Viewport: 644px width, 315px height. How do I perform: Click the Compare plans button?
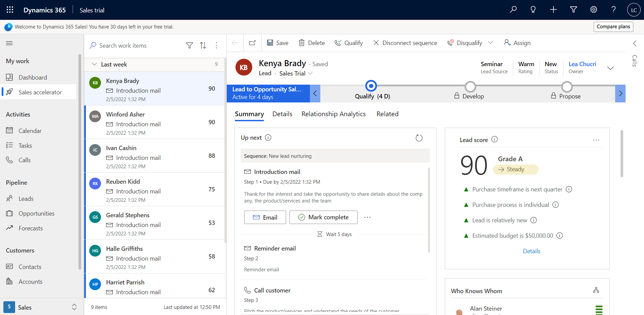613,27
